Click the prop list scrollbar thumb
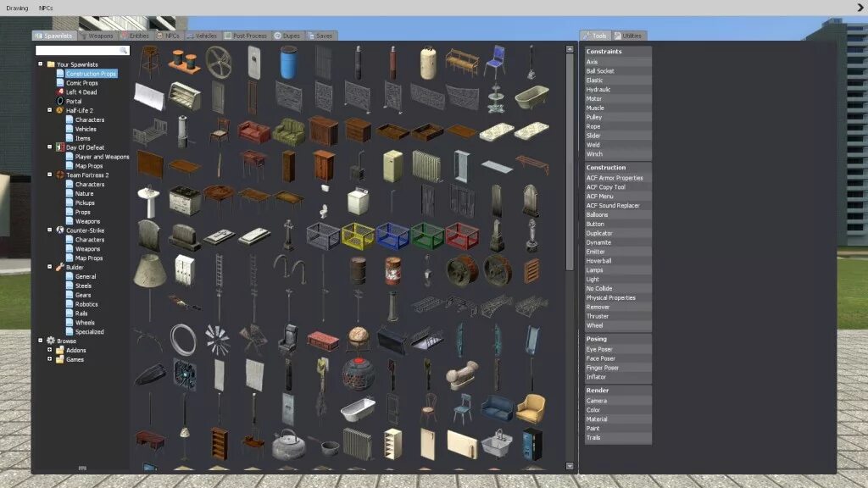The width and height of the screenshot is (868, 488). pyautogui.click(x=570, y=162)
